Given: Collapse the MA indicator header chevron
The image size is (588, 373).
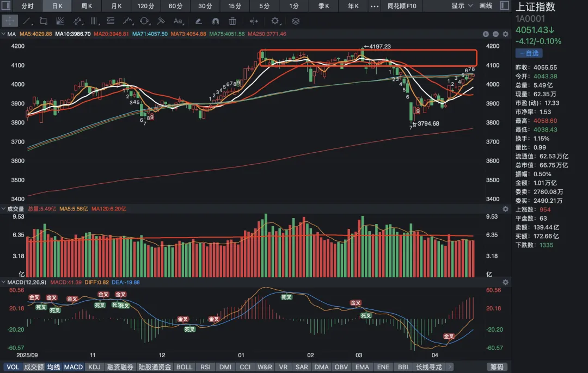Looking at the screenshot, I should click(3, 34).
